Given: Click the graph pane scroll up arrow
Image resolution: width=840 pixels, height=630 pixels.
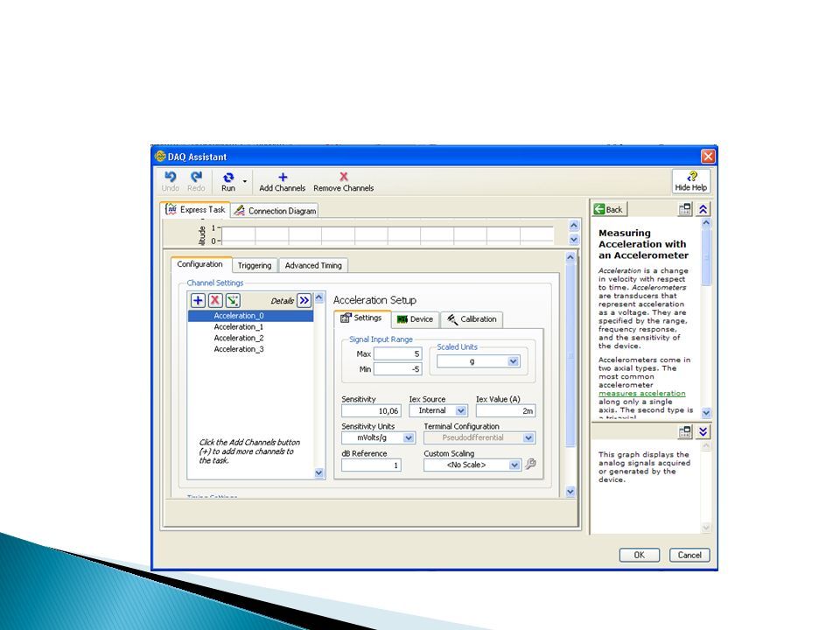Looking at the screenshot, I should click(x=574, y=226).
